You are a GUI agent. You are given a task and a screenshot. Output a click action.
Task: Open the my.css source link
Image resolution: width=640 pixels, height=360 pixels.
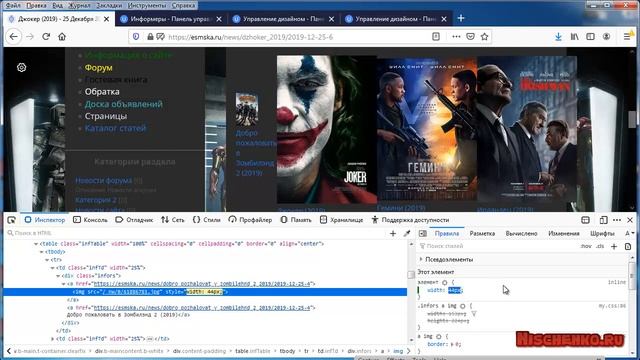click(x=612, y=306)
